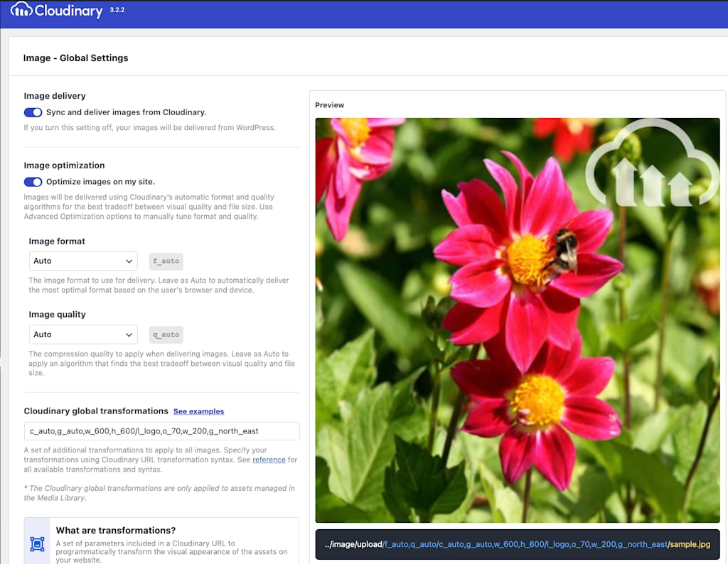Click the Cloudinary wordmark in header
Screen dimensions: 728x564
[69, 11]
